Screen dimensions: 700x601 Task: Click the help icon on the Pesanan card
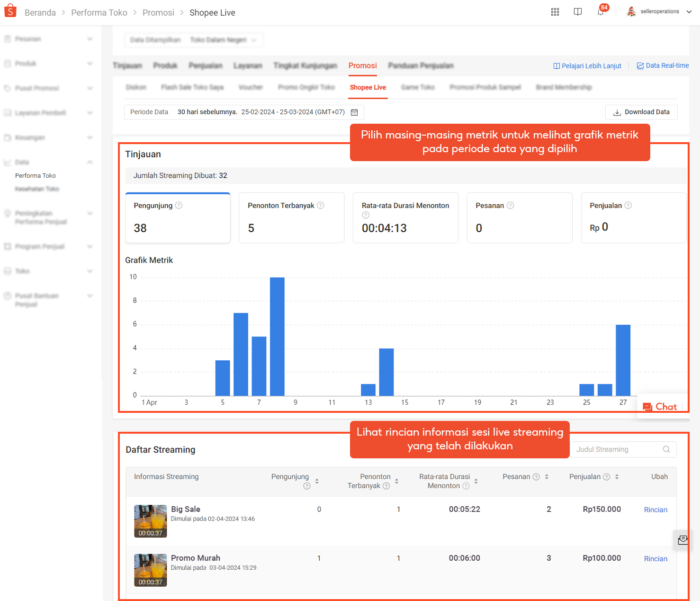coord(511,205)
